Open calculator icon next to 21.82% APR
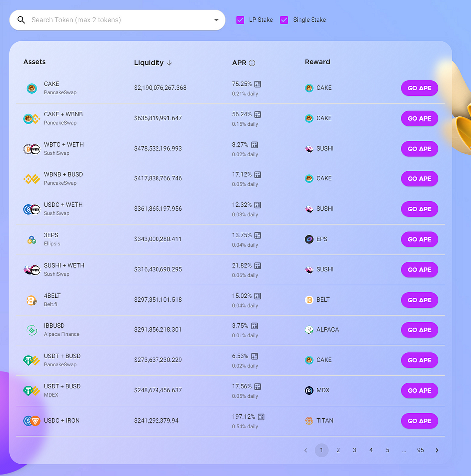The width and height of the screenshot is (471, 476). (x=258, y=266)
